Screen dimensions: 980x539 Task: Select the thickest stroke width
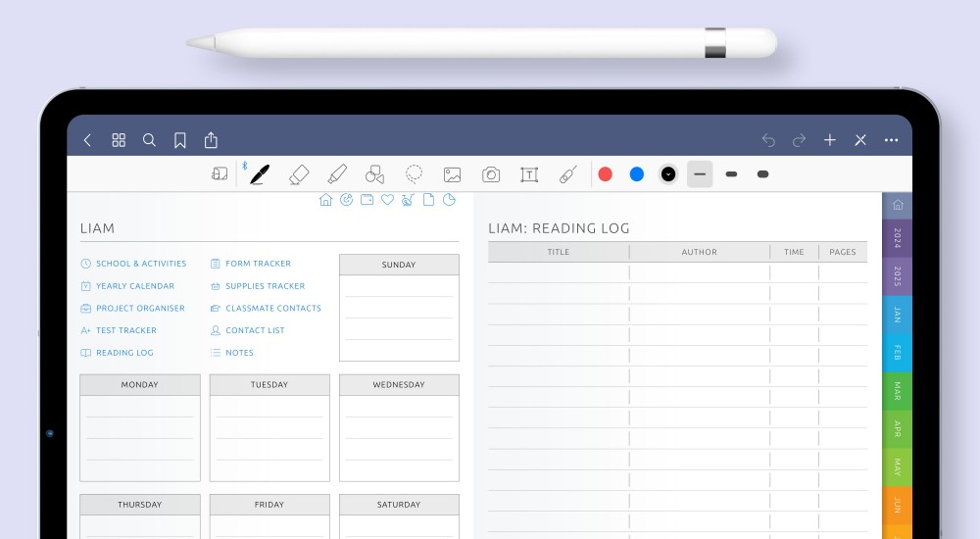click(762, 173)
